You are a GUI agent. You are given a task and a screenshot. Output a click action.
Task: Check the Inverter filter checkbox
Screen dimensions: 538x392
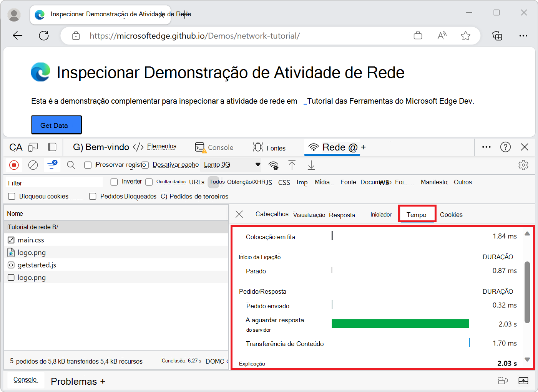point(114,182)
